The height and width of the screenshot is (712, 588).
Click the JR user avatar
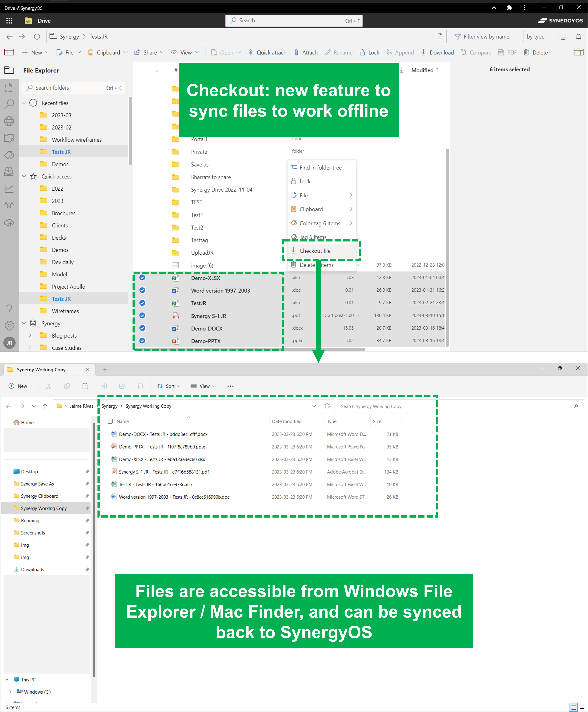pyautogui.click(x=9, y=343)
